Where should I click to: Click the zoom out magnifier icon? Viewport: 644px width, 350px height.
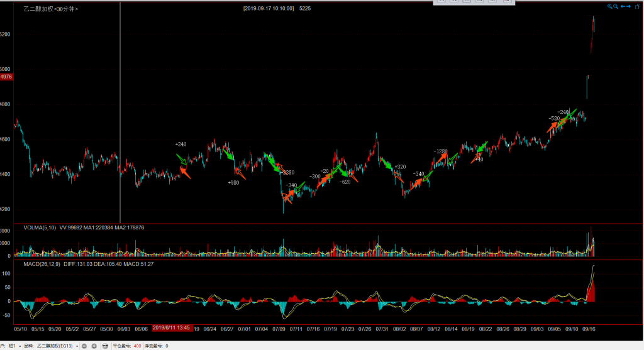616,6
